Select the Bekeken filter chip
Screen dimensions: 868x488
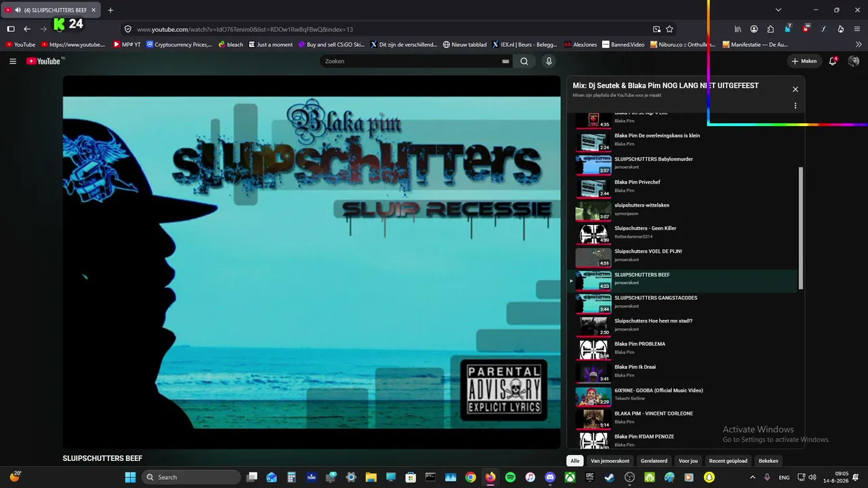[x=768, y=461]
